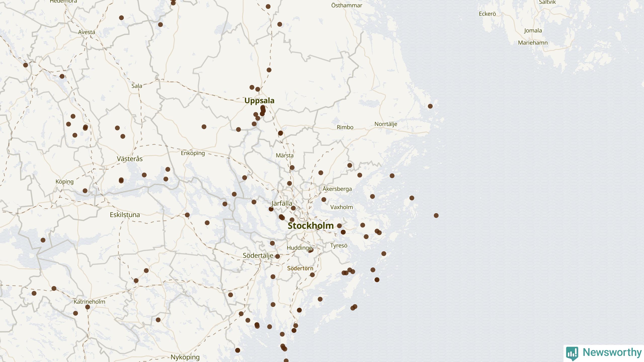Click the Södertälje label

(258, 255)
